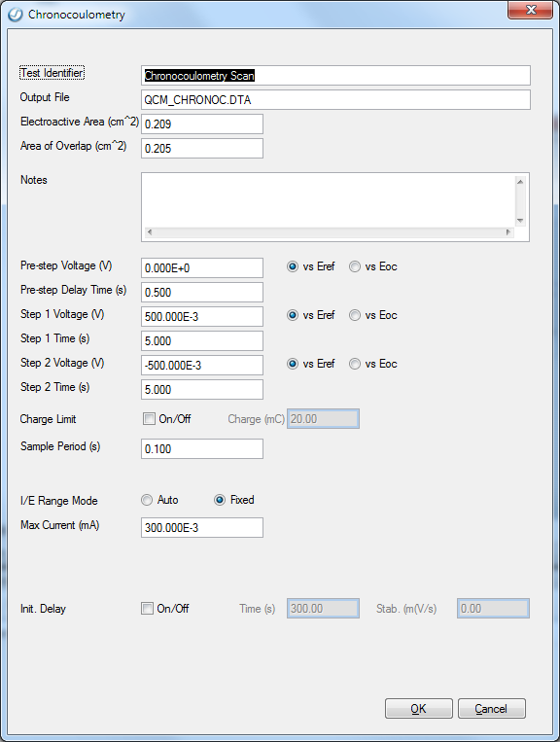
Task: Click the Notes horizontal scroll right arrow
Action: pos(508,232)
